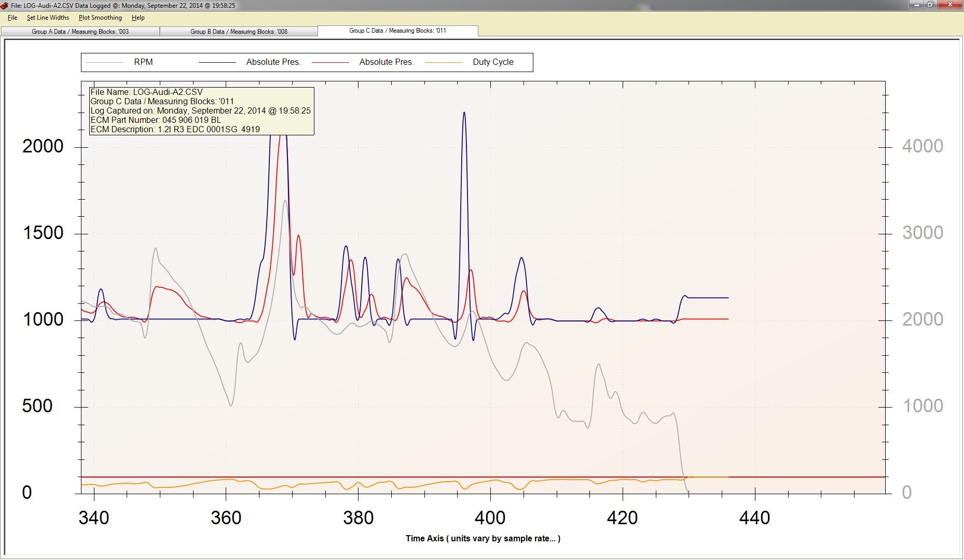Open the File menu
This screenshot has height=560, width=964.
[x=12, y=18]
